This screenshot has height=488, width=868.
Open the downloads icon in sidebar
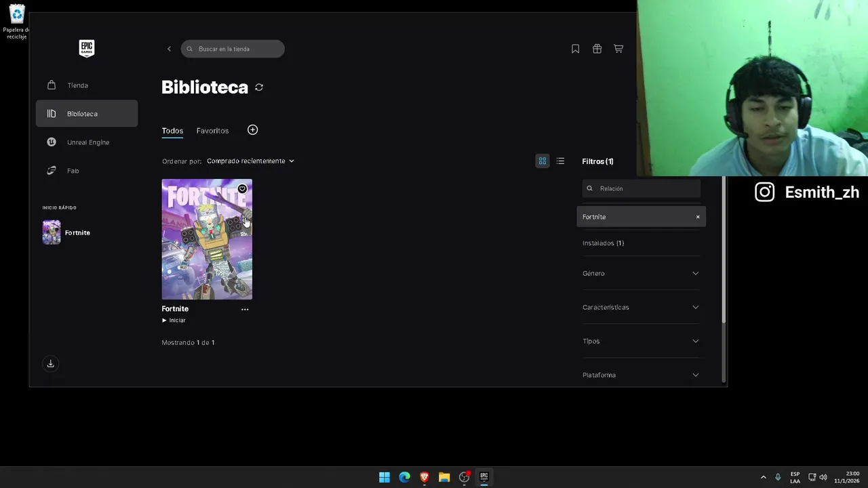(x=50, y=364)
